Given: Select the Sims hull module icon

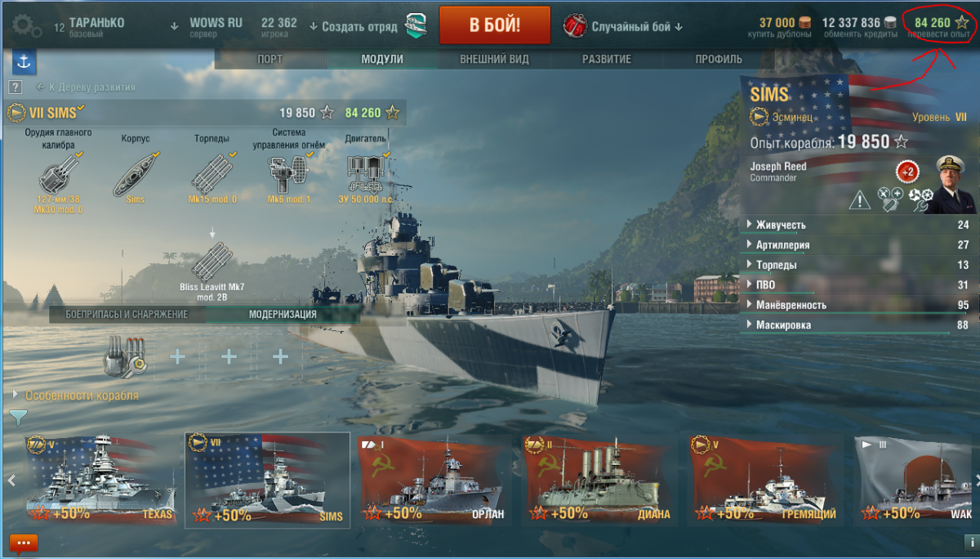Looking at the screenshot, I should (x=135, y=173).
